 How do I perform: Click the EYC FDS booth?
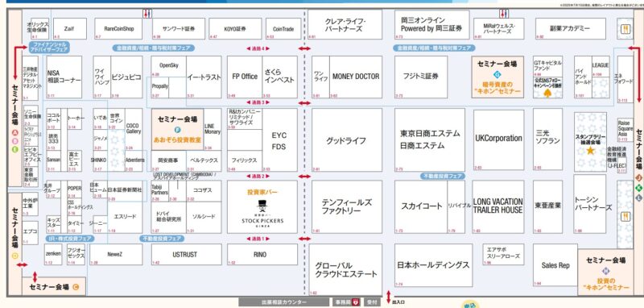pos(279,139)
